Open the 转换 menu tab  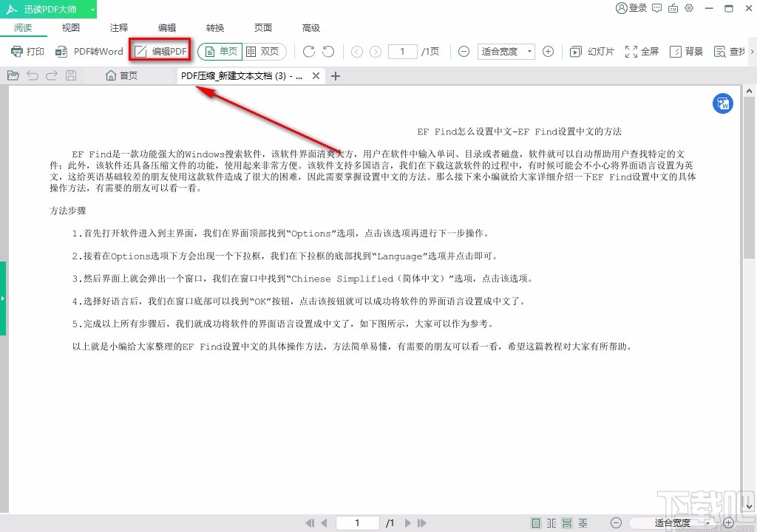(214, 28)
